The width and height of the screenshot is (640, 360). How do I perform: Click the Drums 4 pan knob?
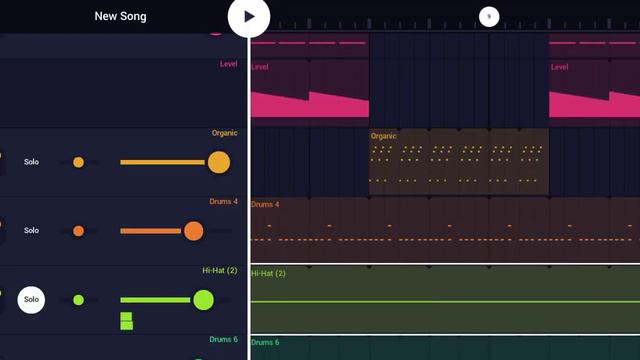(78, 231)
